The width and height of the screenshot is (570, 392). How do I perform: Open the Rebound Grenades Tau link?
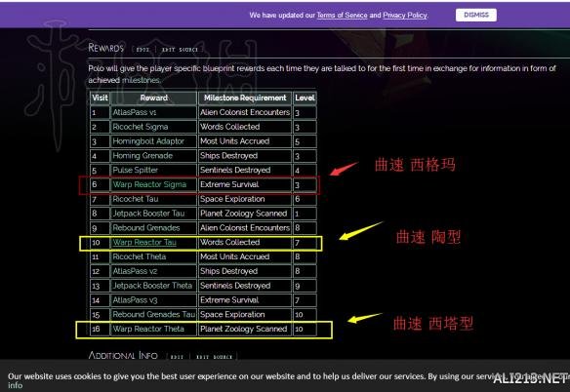pyautogui.click(x=154, y=314)
